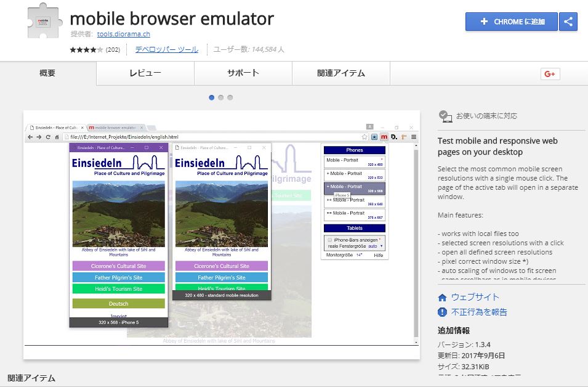Select the first carousel dot
This screenshot has height=387, width=588.
[x=212, y=97]
